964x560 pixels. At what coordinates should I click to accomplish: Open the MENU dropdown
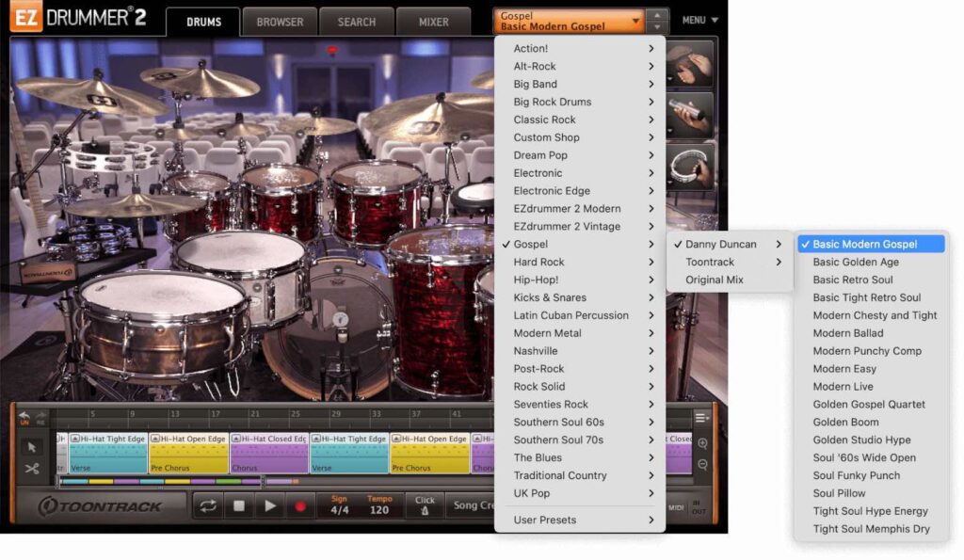(x=699, y=21)
